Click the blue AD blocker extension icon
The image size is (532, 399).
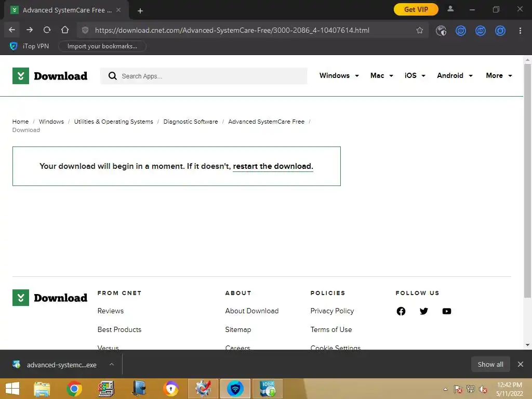[481, 31]
